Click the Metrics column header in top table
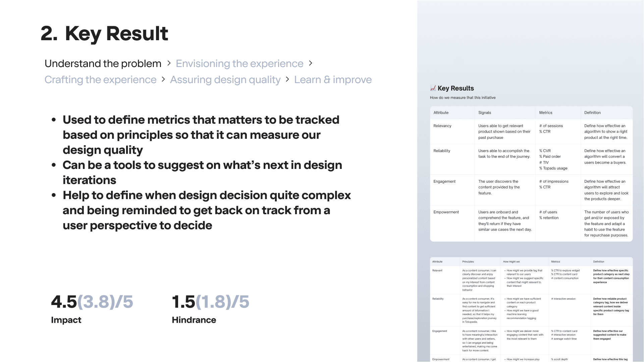 (x=546, y=113)
